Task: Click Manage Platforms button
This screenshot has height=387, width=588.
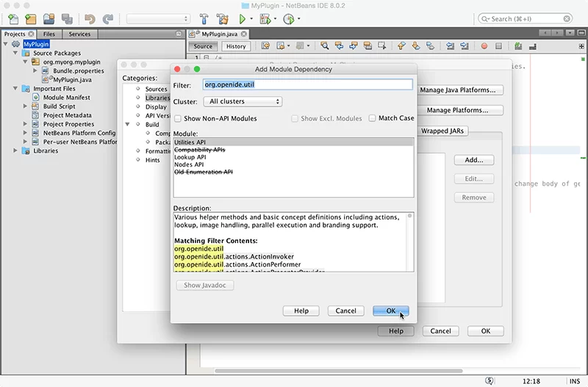Action: (x=460, y=110)
